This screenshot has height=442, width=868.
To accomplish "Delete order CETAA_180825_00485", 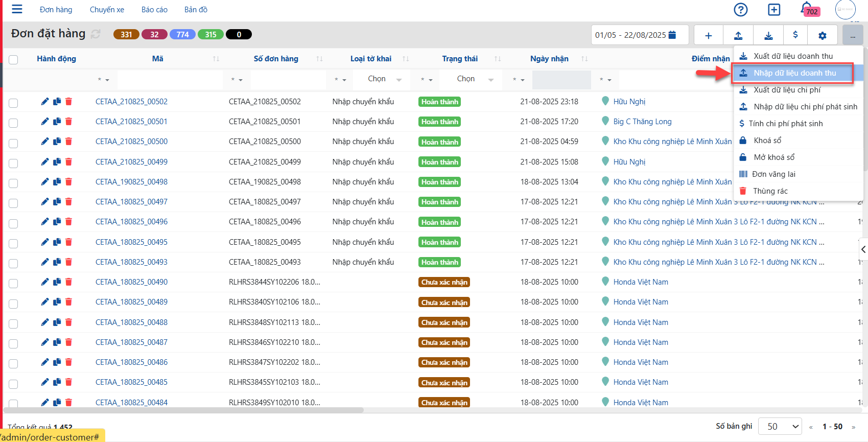I will pyautogui.click(x=68, y=382).
